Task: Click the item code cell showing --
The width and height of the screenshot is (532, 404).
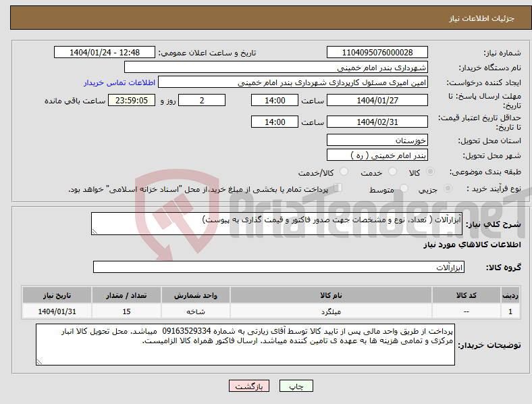Action: tap(467, 311)
